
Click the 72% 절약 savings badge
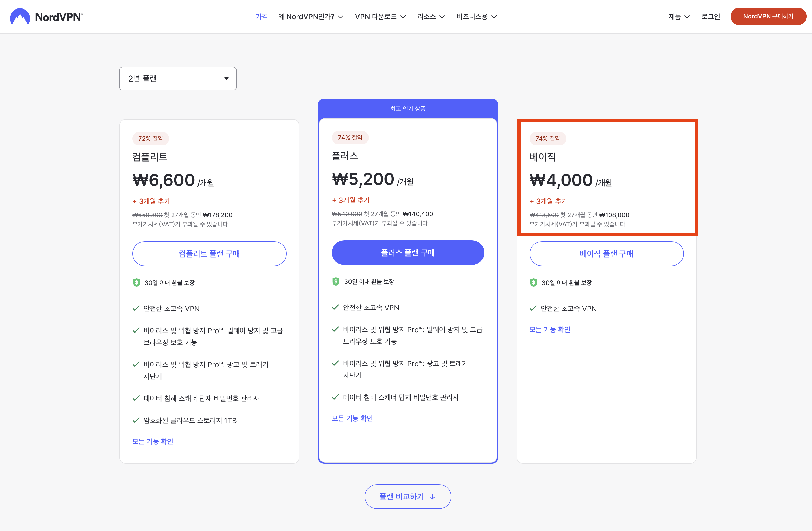pyautogui.click(x=150, y=138)
